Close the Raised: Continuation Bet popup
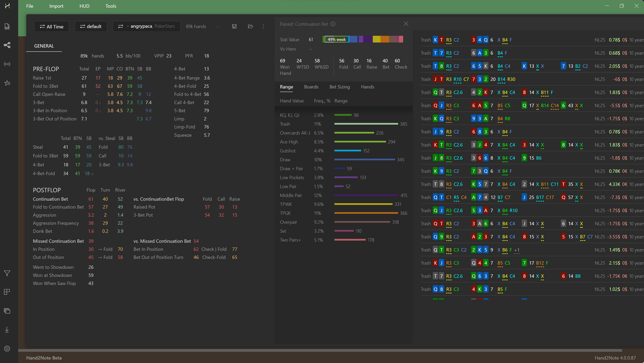 pyautogui.click(x=406, y=24)
